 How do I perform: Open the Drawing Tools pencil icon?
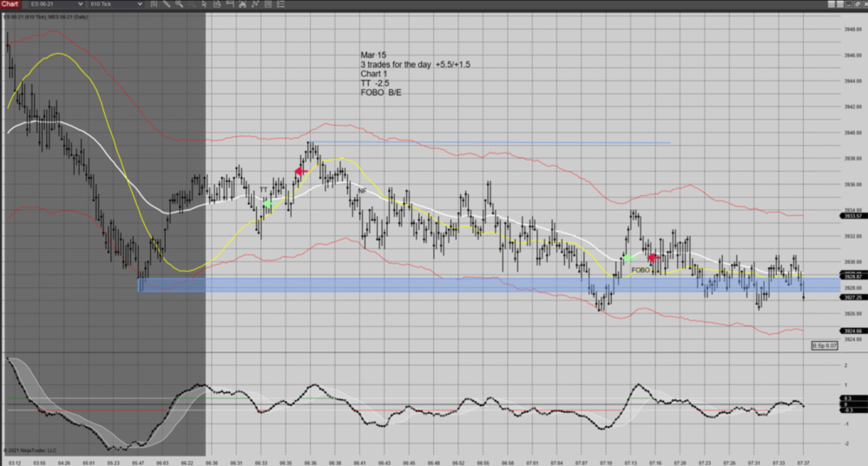(166, 4)
